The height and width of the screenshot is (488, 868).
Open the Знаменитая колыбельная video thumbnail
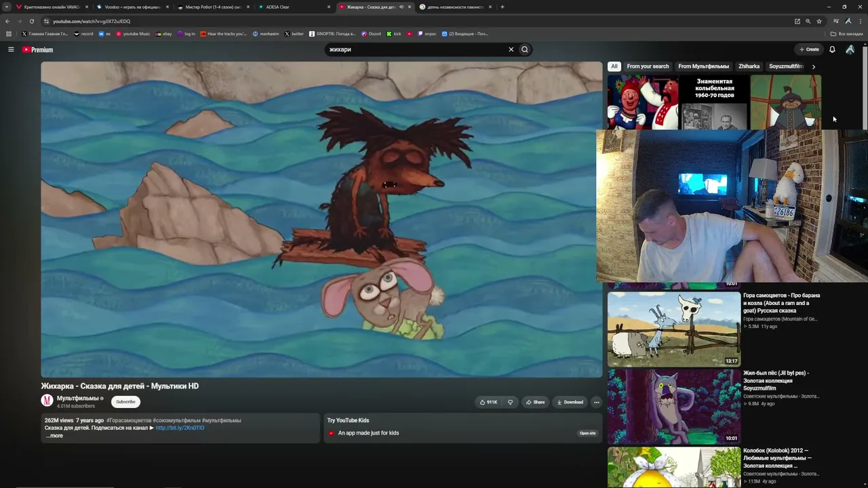pyautogui.click(x=714, y=102)
